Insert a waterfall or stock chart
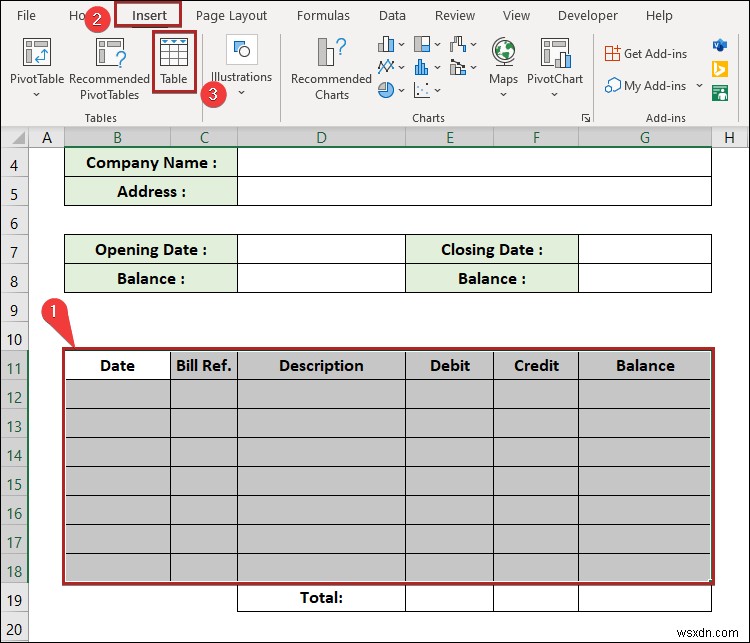This screenshot has height=643, width=750. click(458, 44)
